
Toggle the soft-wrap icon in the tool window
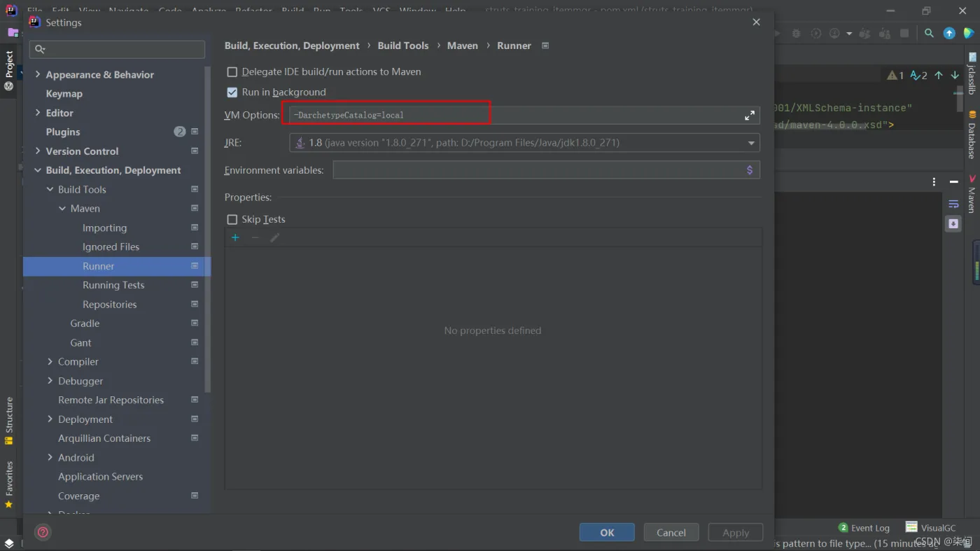click(x=953, y=204)
